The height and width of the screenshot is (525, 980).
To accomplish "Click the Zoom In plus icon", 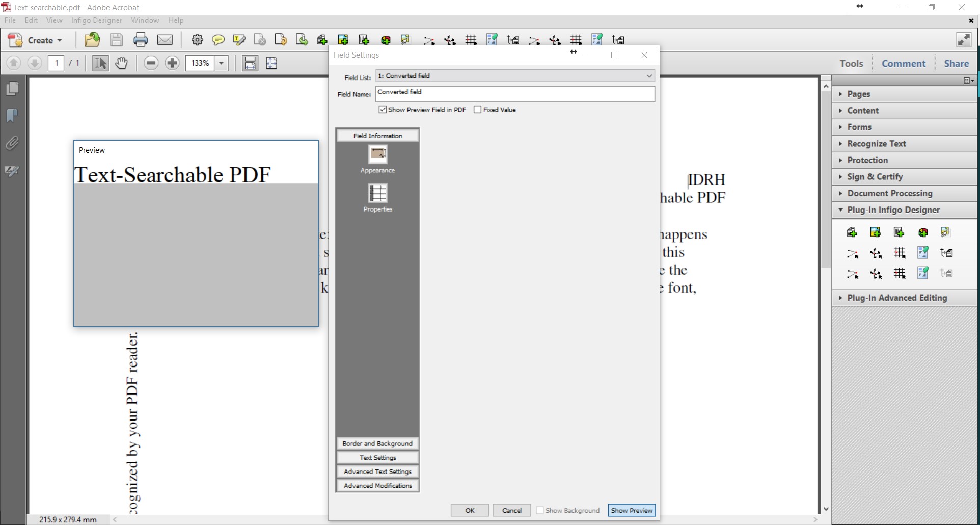I will 172,63.
